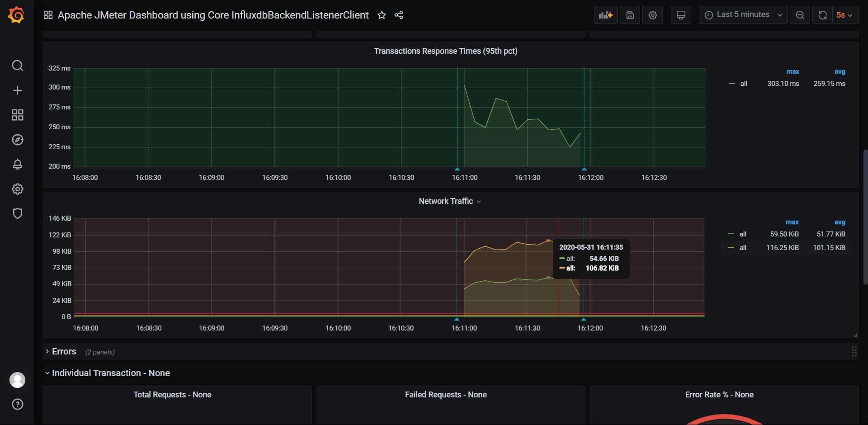868x425 pixels.
Task: Open Failed Requests - None panel title
Action: 446,395
